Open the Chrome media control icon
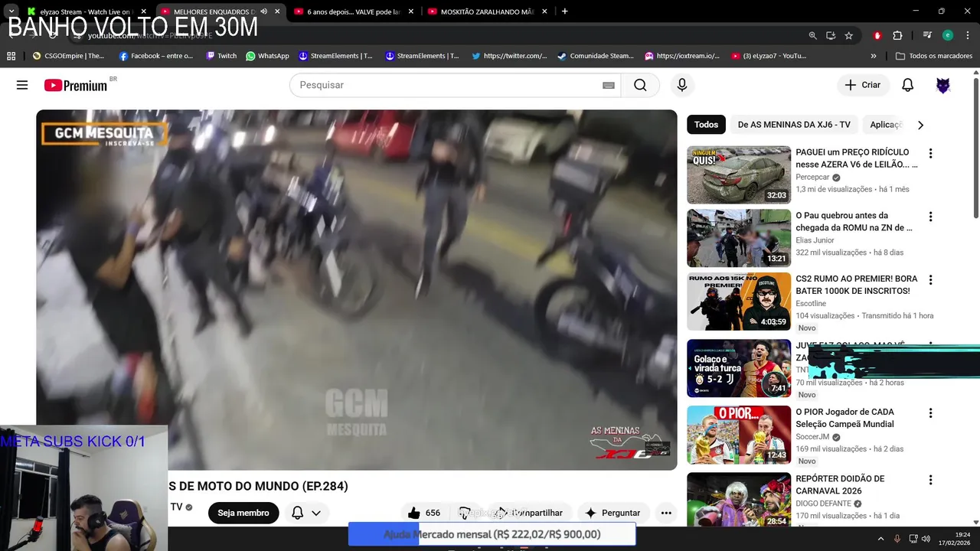The height and width of the screenshot is (551, 980). (x=927, y=35)
